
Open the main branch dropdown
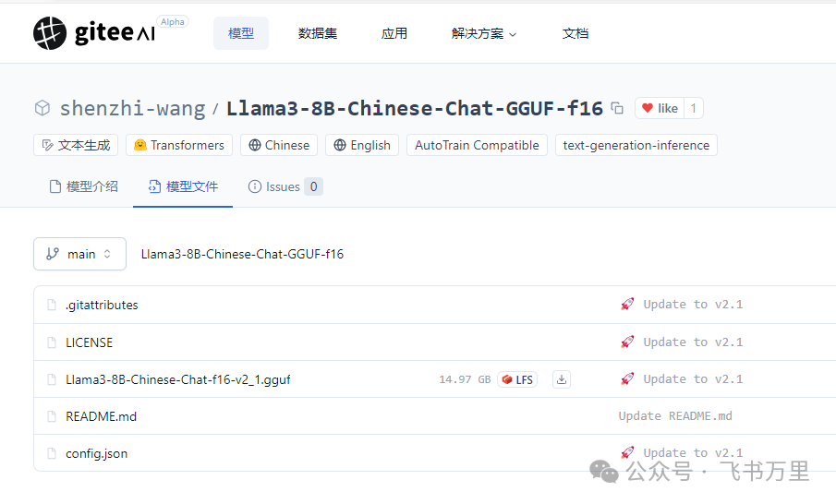pyautogui.click(x=80, y=254)
